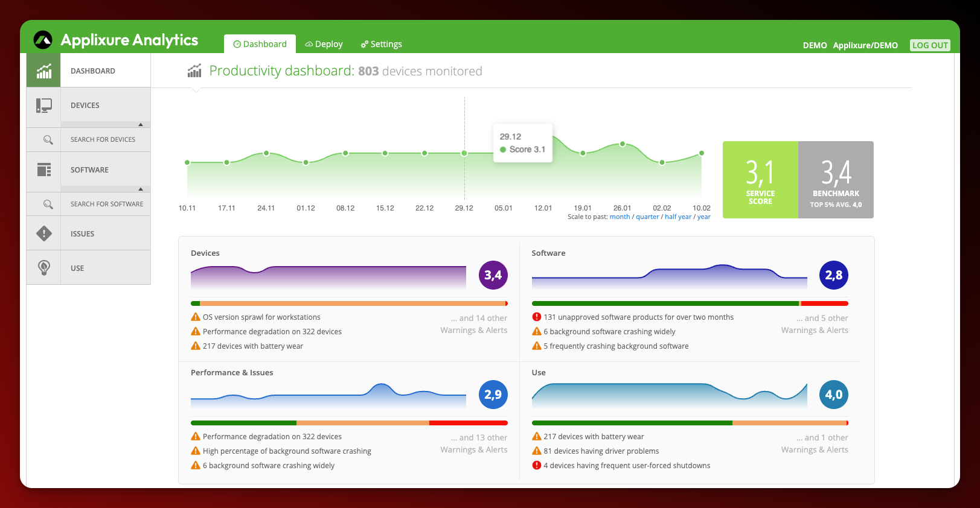Click the 24.11 data point on chart
Image resolution: width=980 pixels, height=508 pixels.
coord(266,153)
